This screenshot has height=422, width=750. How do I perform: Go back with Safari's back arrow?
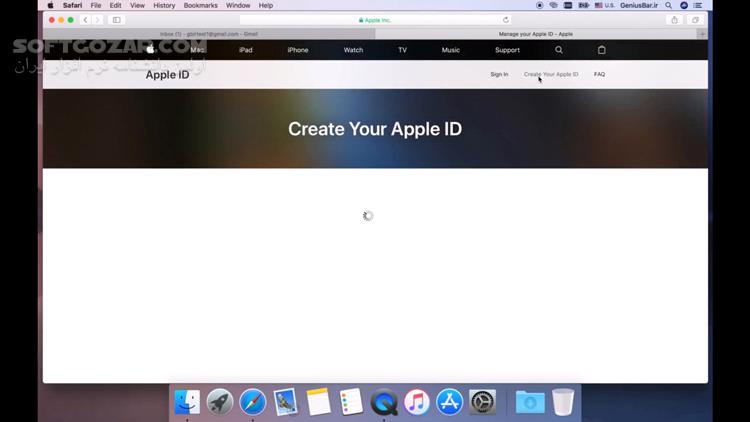pyautogui.click(x=85, y=20)
